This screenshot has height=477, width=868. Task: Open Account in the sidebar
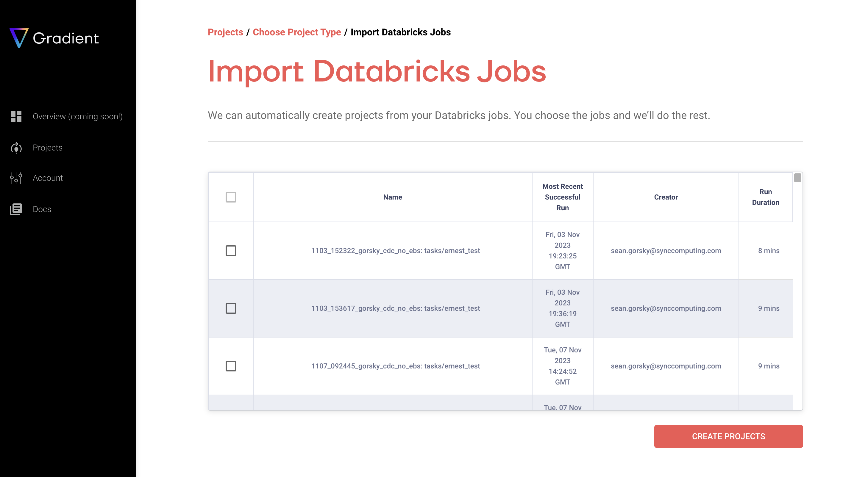(x=48, y=178)
